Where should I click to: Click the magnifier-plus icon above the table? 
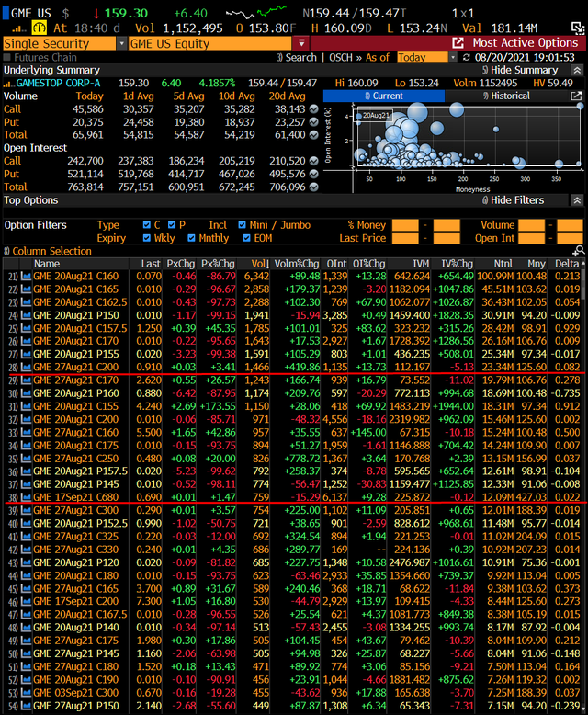578,250
